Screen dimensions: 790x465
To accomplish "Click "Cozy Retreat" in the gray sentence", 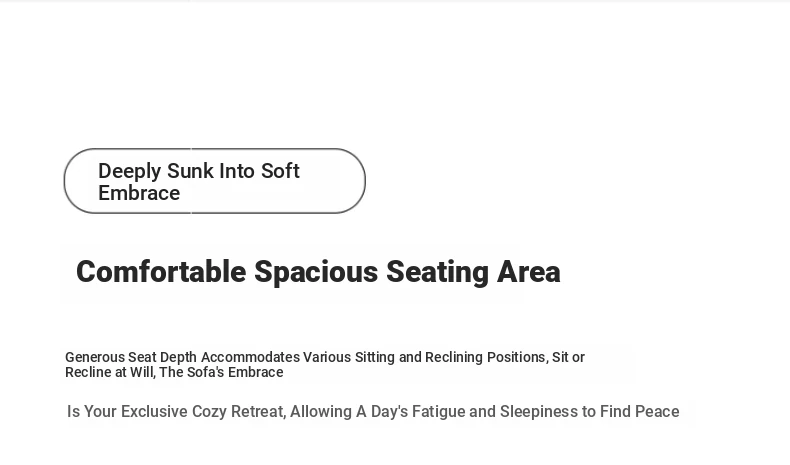I will point(239,412).
